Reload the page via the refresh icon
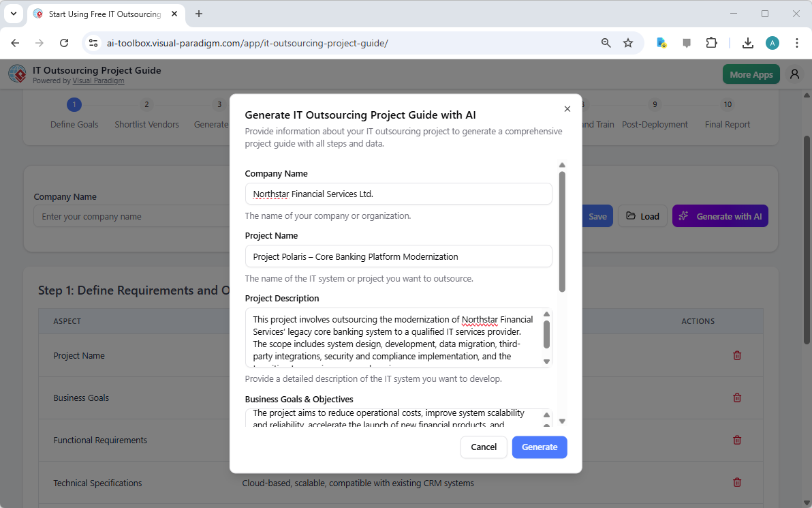The image size is (812, 508). pos(63,42)
